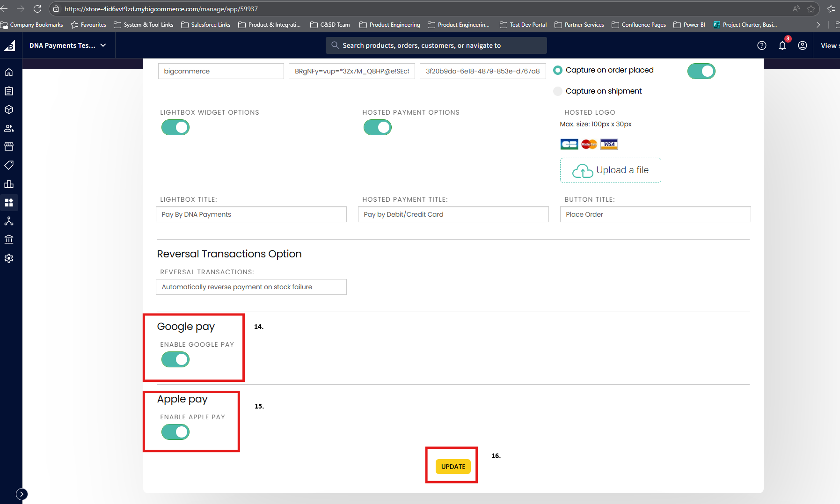Viewport: 840px width, 504px height.
Task: Click the notifications bell icon
Action: click(x=782, y=45)
